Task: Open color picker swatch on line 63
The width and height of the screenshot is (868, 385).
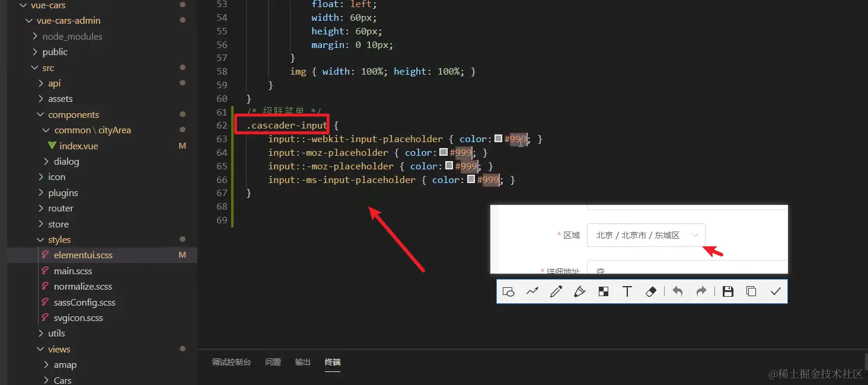Action: 498,139
